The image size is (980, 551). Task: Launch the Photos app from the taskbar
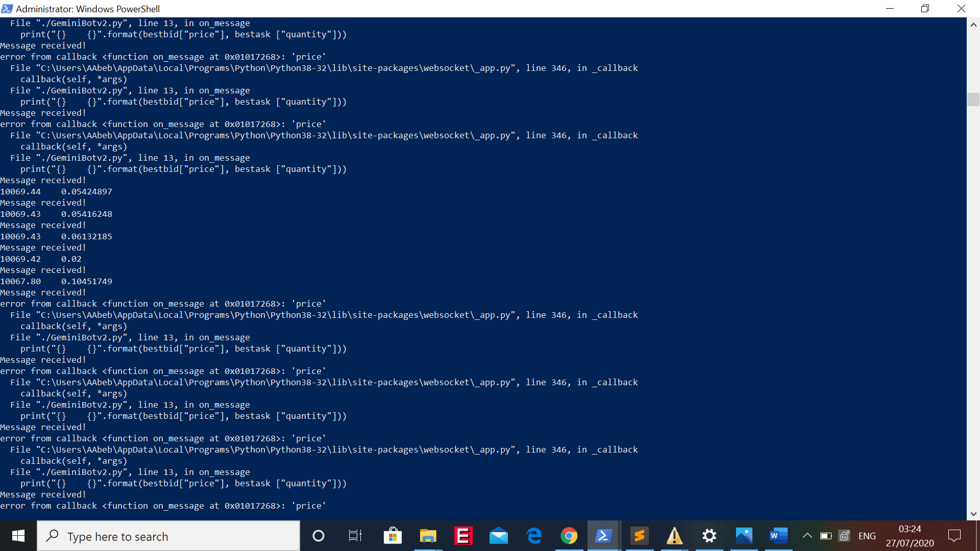point(744,536)
